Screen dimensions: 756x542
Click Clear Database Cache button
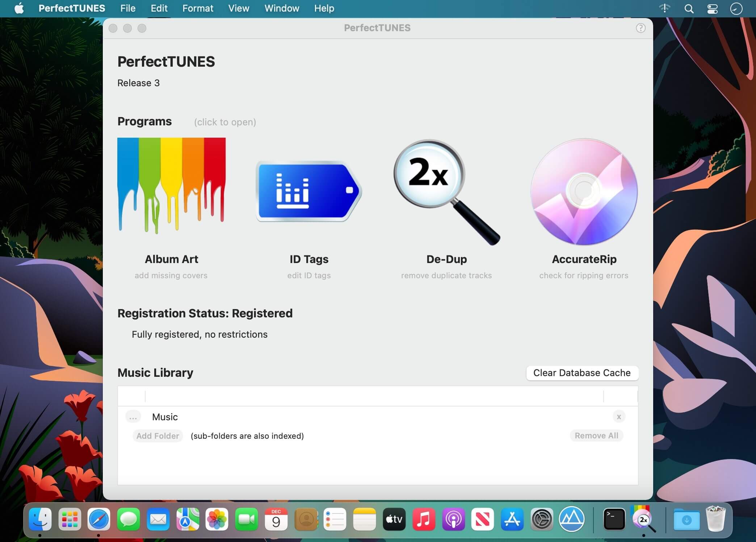(582, 373)
